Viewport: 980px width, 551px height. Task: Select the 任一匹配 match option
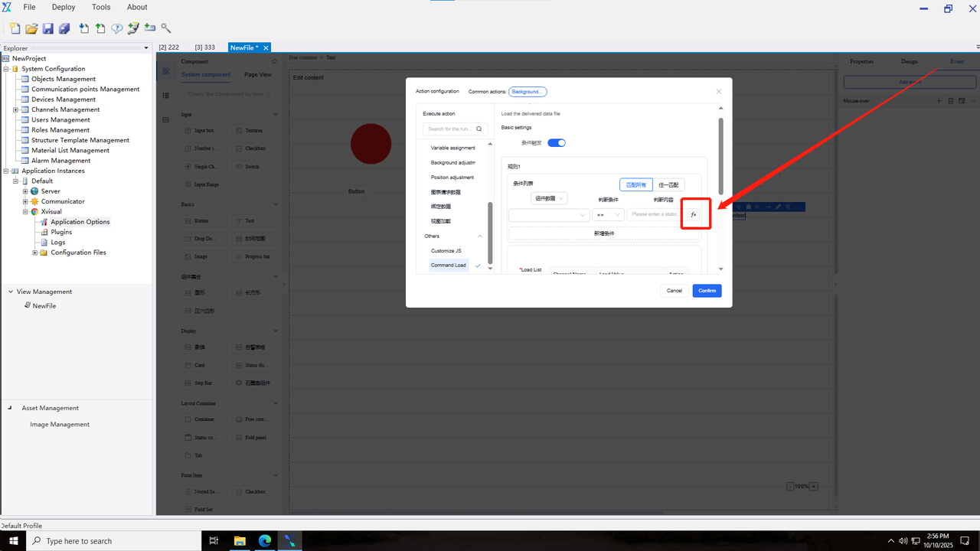668,184
